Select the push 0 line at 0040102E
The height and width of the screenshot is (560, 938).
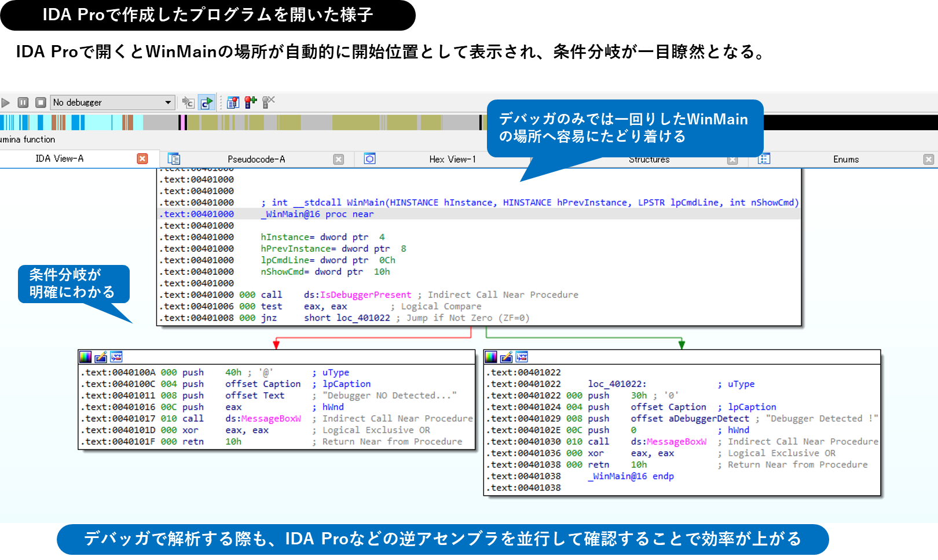(612, 430)
